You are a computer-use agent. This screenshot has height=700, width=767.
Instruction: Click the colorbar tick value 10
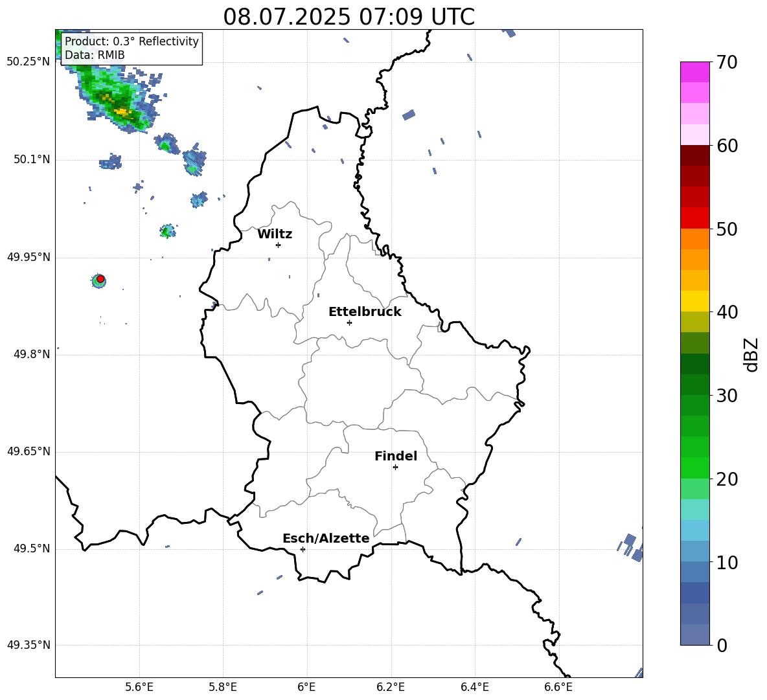(727, 563)
